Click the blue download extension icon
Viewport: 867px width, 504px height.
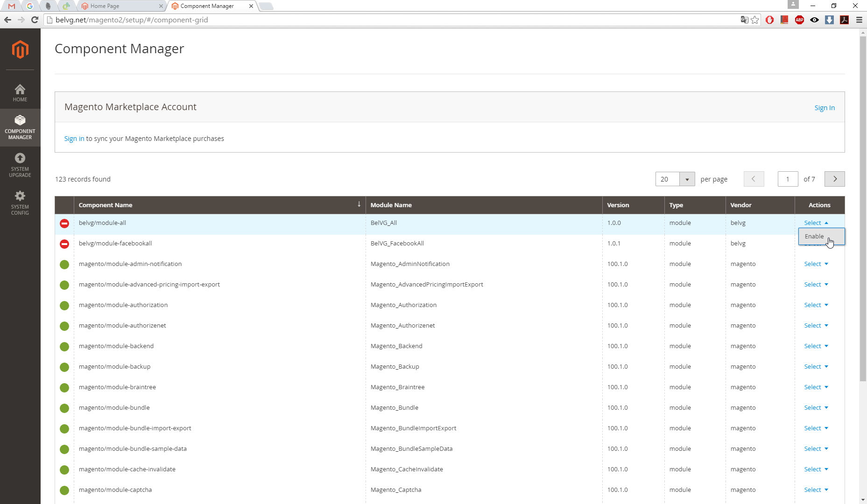(829, 20)
